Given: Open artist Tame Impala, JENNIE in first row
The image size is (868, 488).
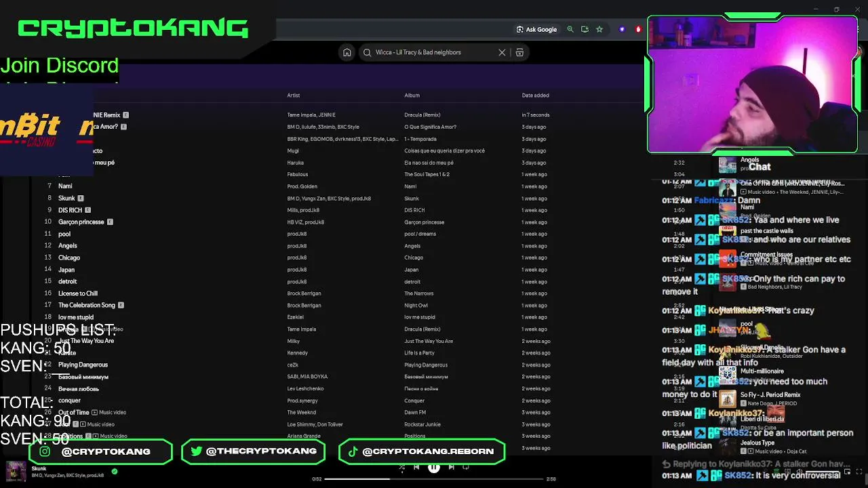Looking at the screenshot, I should (x=311, y=115).
